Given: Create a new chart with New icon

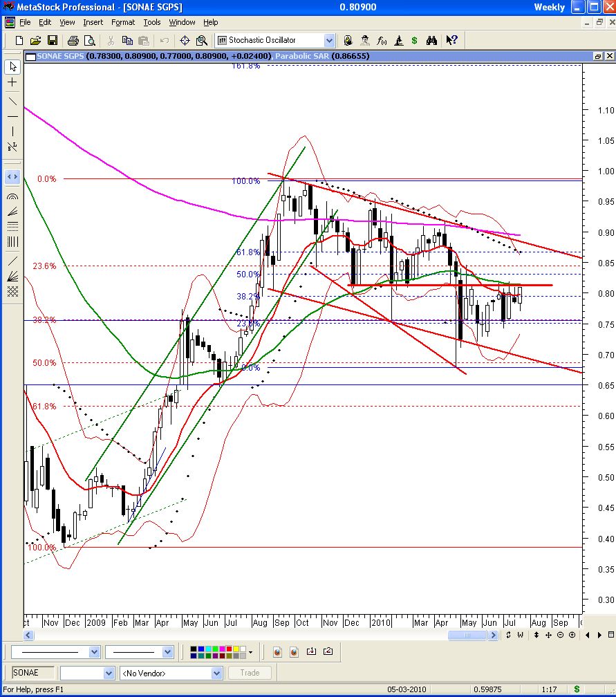Looking at the screenshot, I should tap(19, 40).
